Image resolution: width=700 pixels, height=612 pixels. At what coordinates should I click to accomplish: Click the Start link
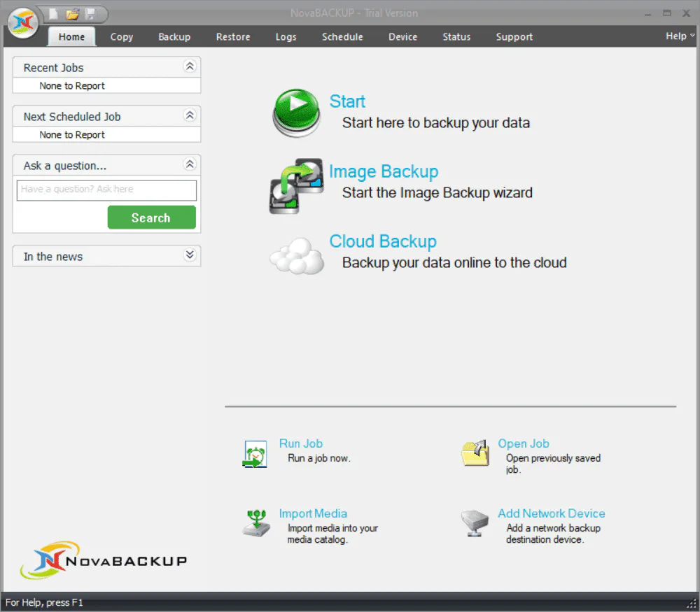click(347, 101)
